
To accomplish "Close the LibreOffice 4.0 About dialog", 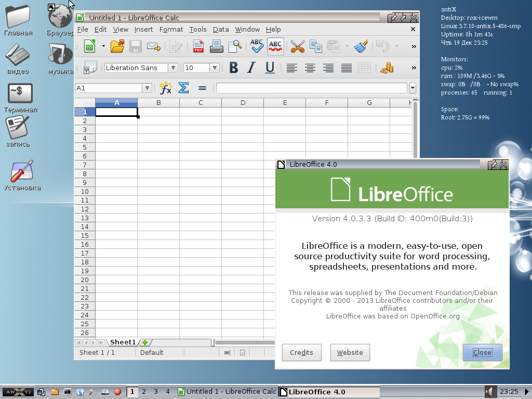I will pos(482,353).
